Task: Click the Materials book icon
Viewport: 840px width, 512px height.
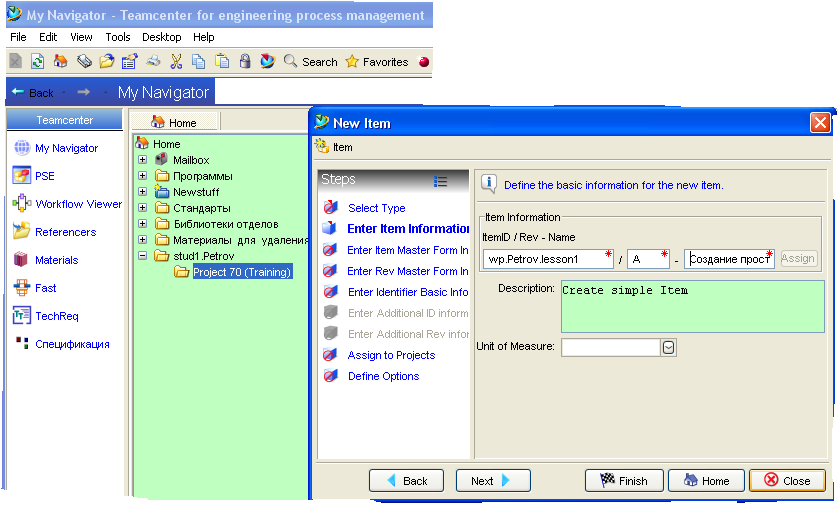Action: pyautogui.click(x=21, y=259)
